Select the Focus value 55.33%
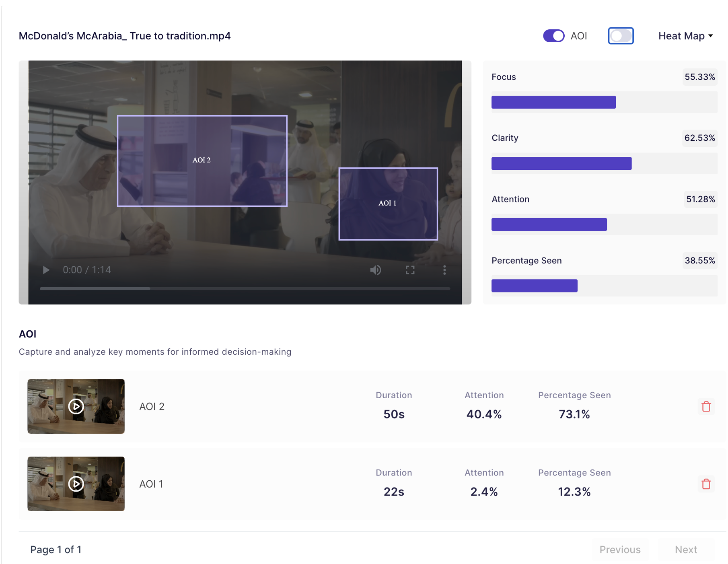 coord(700,77)
